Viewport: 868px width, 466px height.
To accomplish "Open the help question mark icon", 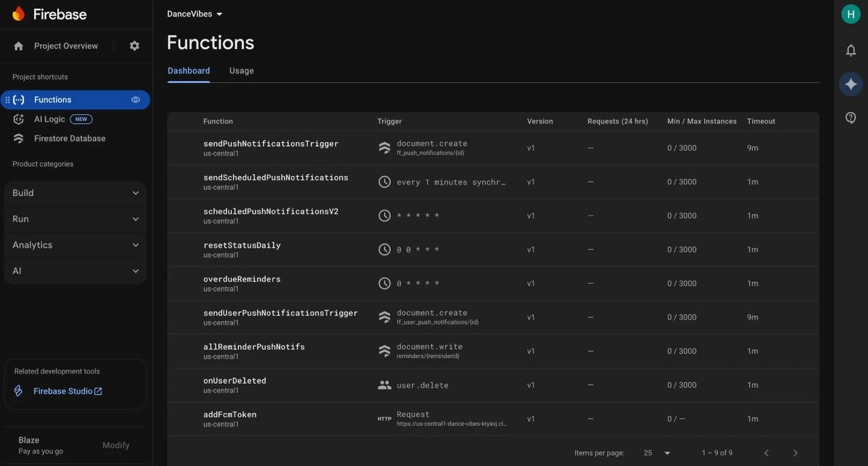I will 851,118.
